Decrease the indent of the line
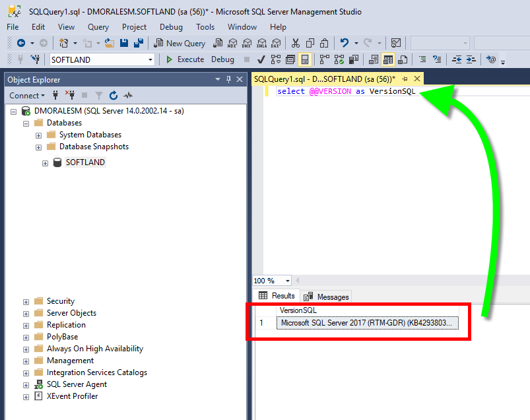This screenshot has height=420, width=530. (457, 60)
